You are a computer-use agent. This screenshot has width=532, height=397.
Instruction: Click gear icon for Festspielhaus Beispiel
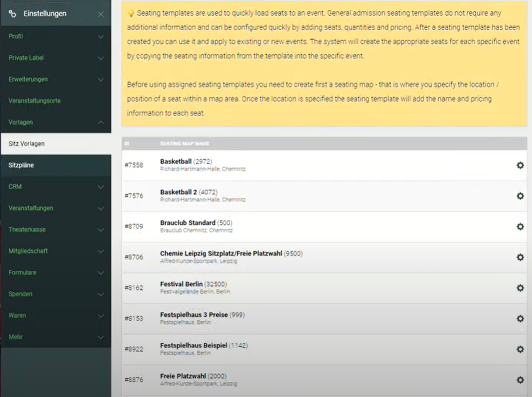pyautogui.click(x=519, y=350)
